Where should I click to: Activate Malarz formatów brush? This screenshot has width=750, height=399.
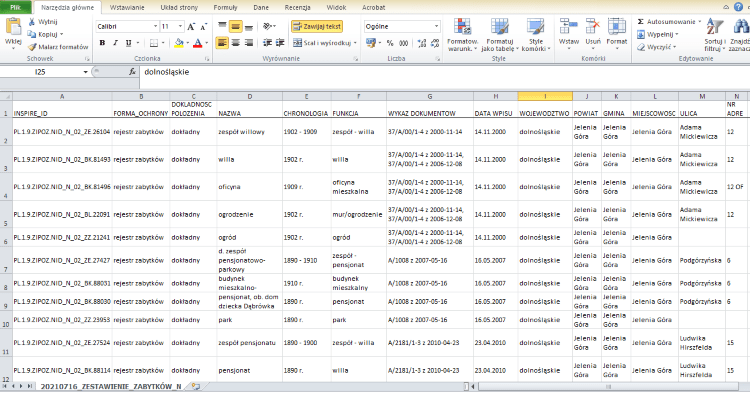coord(32,47)
